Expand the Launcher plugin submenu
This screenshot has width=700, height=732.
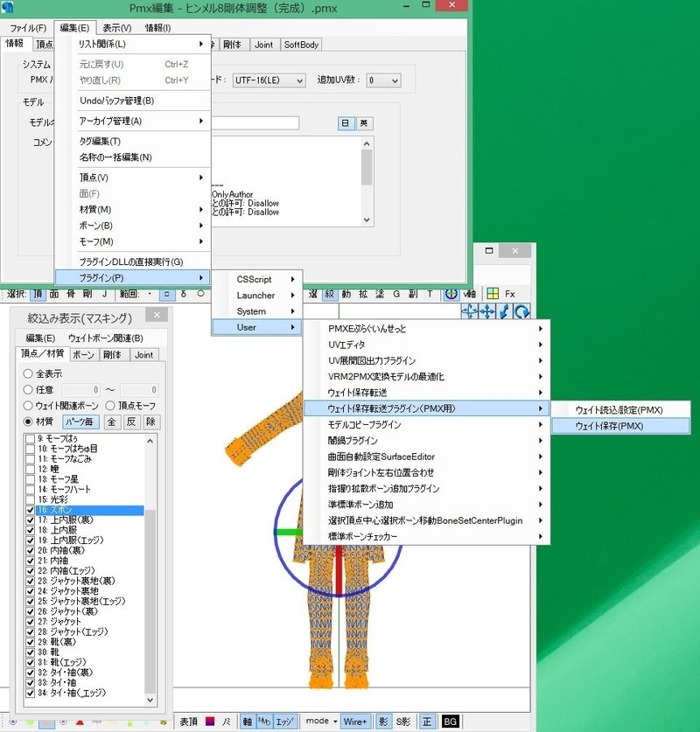pos(257,296)
